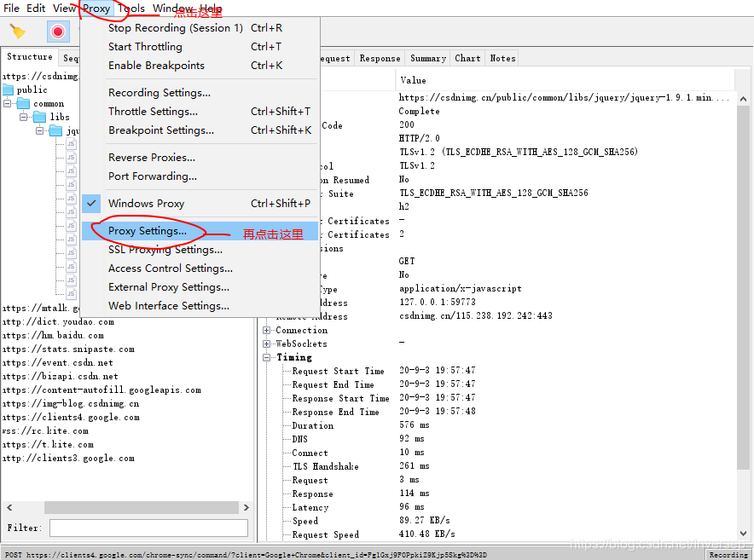Image resolution: width=754 pixels, height=560 pixels.
Task: Click the horizontal scrollbar thumb in structure pane
Action: 142,508
